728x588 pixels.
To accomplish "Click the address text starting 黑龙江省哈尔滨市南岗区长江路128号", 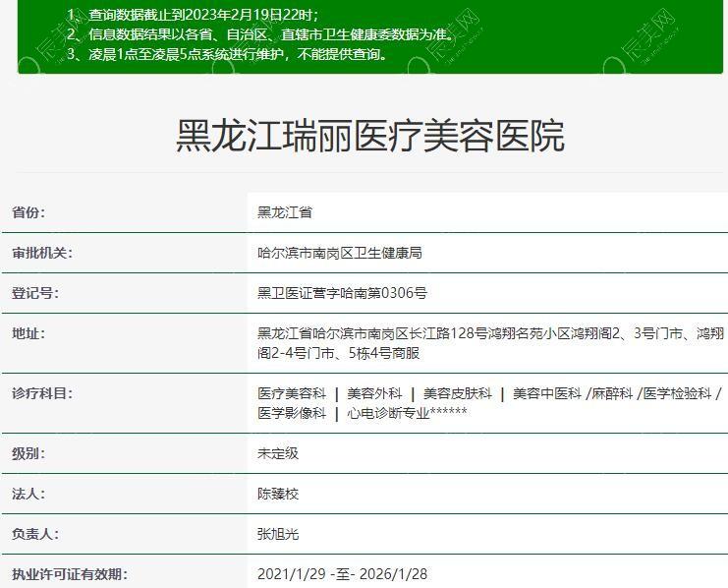I will [x=491, y=343].
